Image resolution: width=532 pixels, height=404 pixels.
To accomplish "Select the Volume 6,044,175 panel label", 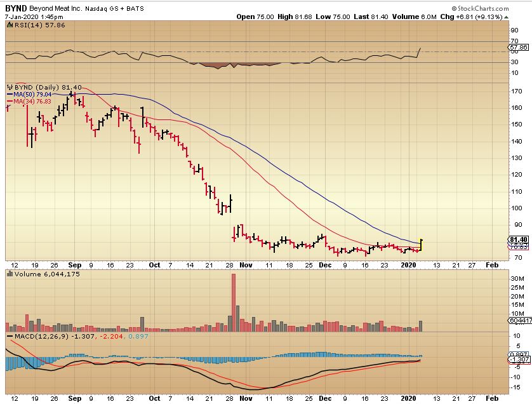I will [47, 274].
